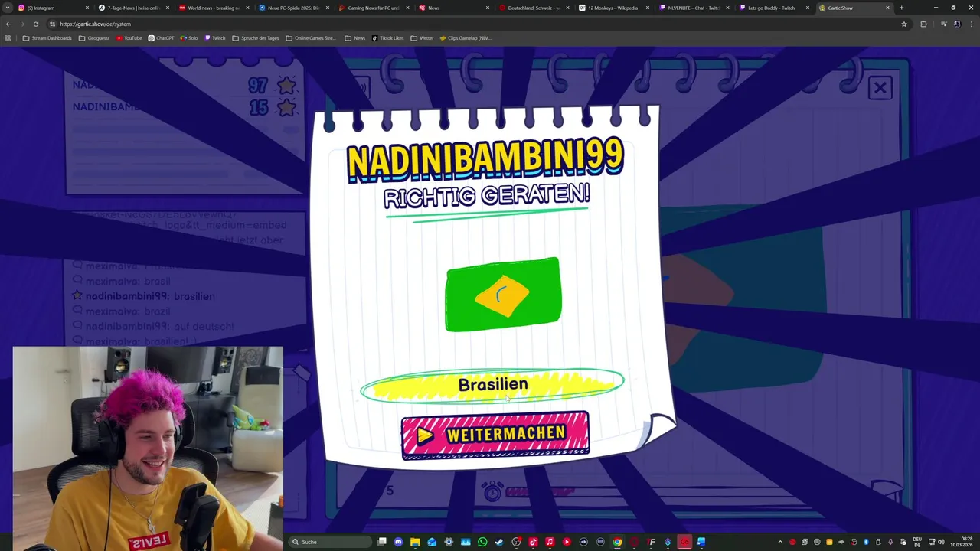980x551 pixels.
Task: Open a new browser tab with the plus
Action: pos(901,8)
